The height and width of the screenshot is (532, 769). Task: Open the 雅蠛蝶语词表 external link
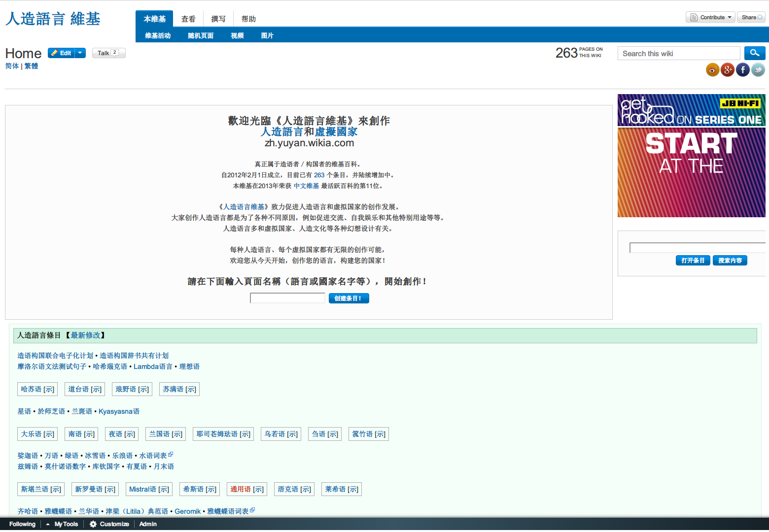[231, 511]
